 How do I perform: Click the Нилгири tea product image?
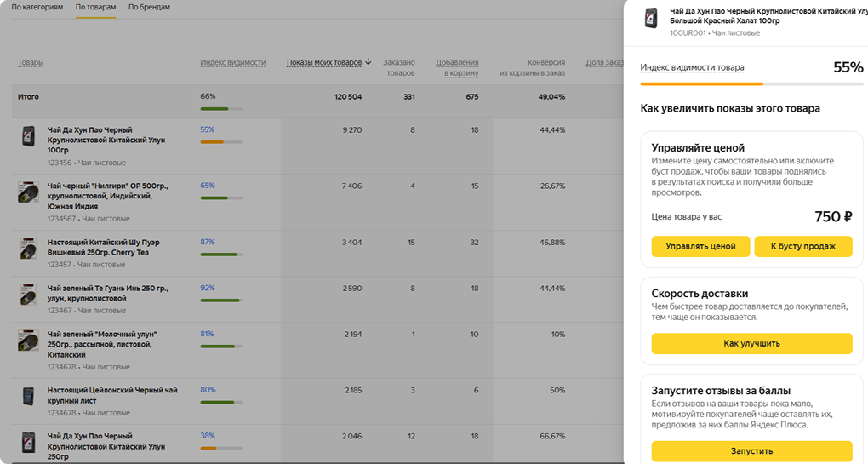coord(29,192)
